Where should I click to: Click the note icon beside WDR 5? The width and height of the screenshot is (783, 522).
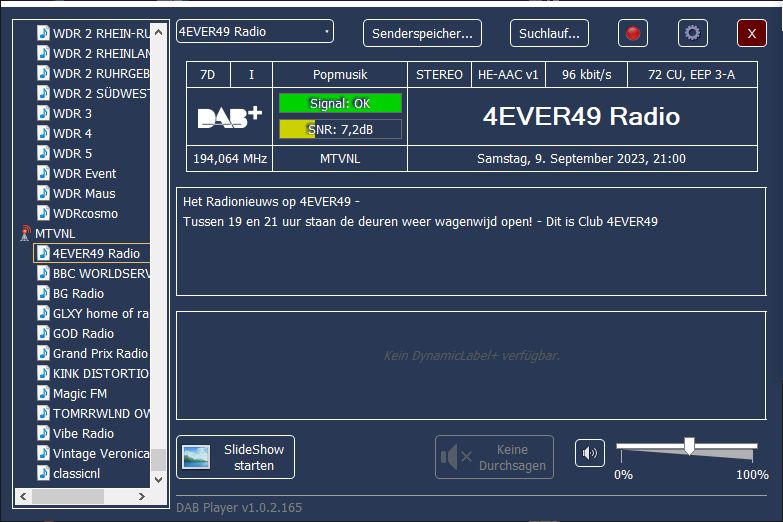[x=43, y=153]
